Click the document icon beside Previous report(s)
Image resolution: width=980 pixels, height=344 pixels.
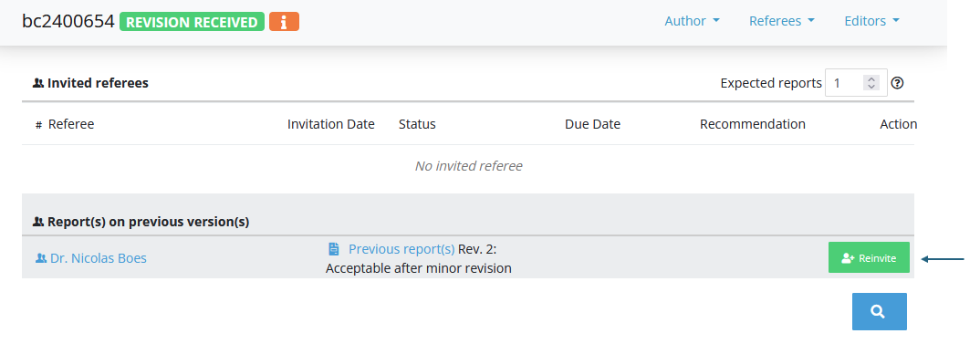[x=334, y=249]
